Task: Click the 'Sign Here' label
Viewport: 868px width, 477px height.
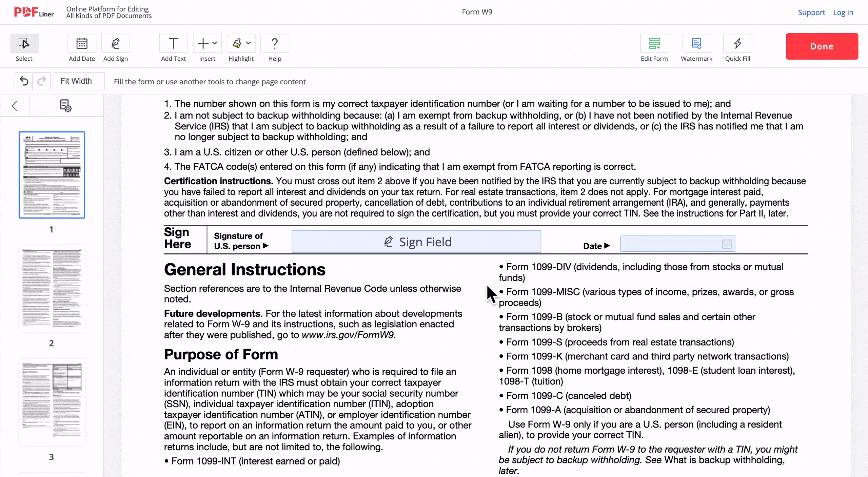Action: (x=177, y=238)
